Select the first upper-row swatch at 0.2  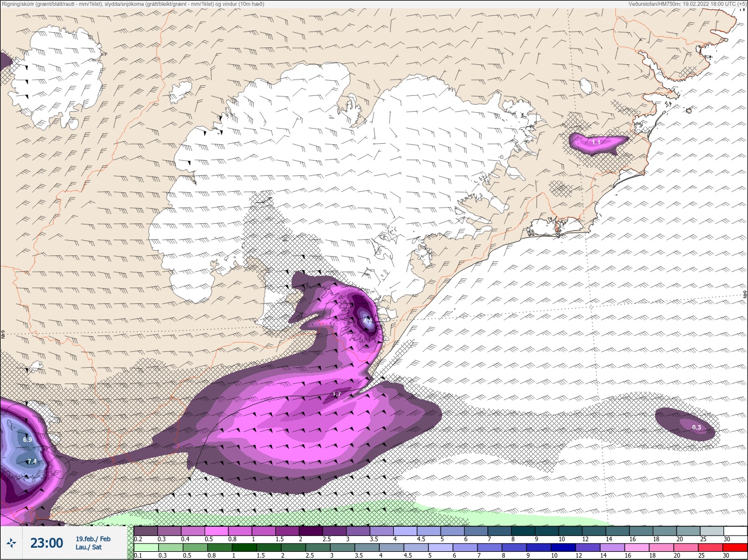click(146, 531)
